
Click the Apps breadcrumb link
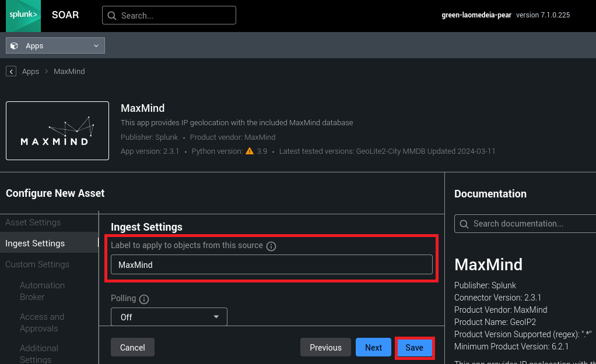[30, 71]
